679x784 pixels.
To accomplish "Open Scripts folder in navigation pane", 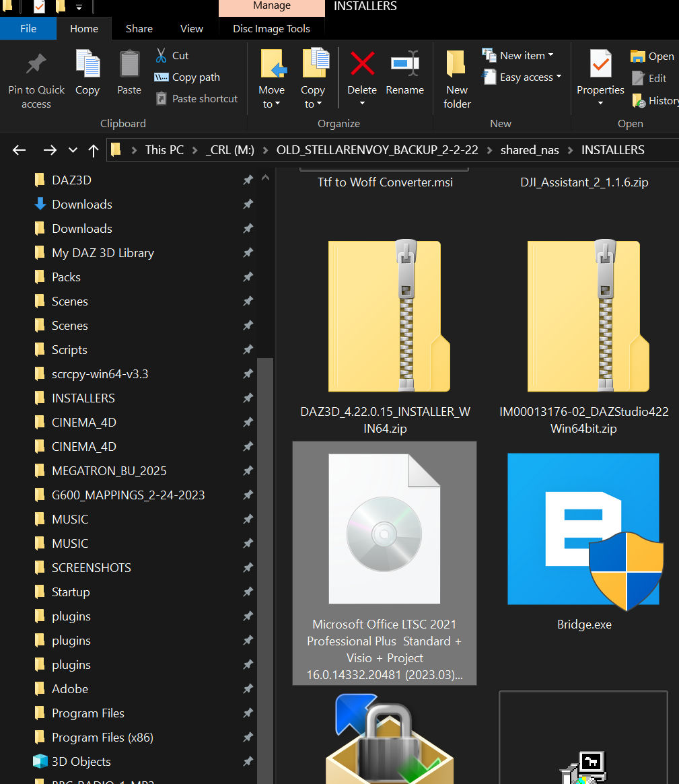I will pyautogui.click(x=69, y=350).
